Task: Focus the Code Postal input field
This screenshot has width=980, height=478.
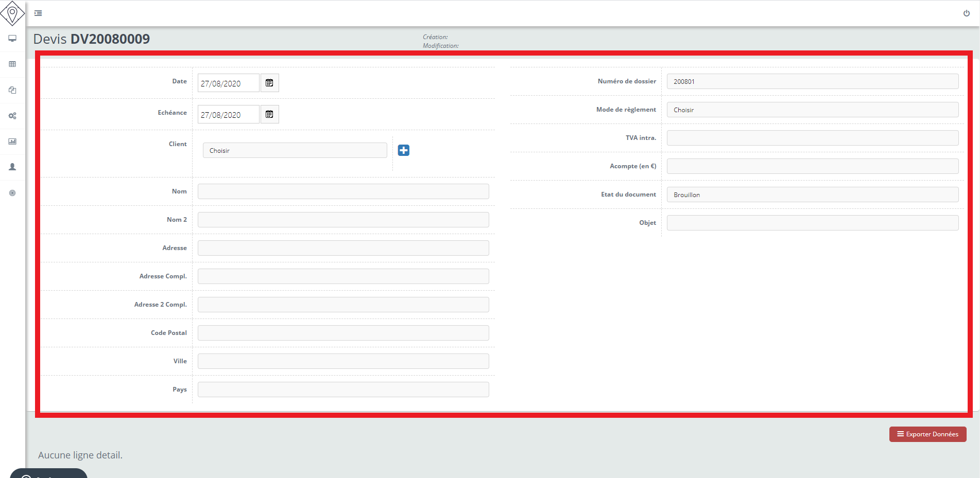Action: pyautogui.click(x=343, y=333)
